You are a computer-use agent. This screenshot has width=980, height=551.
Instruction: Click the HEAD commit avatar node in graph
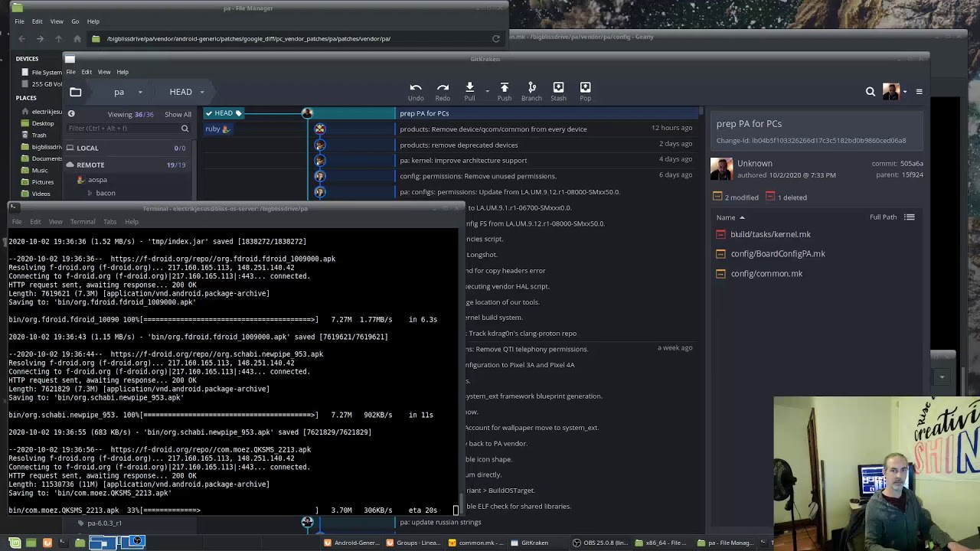pos(307,113)
